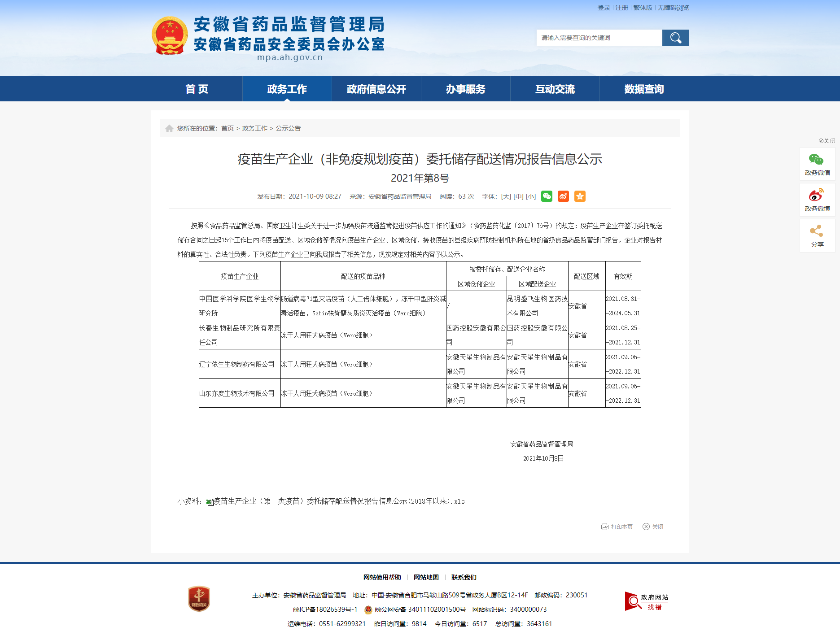Download the 疫苗生产企业 xls attachment
840x640 pixels.
click(339, 501)
